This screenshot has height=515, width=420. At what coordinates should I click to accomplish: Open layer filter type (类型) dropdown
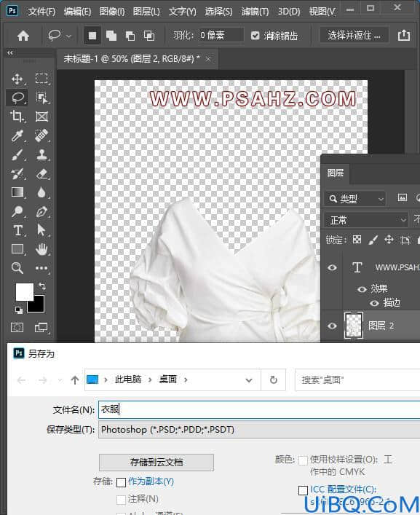pos(356,199)
